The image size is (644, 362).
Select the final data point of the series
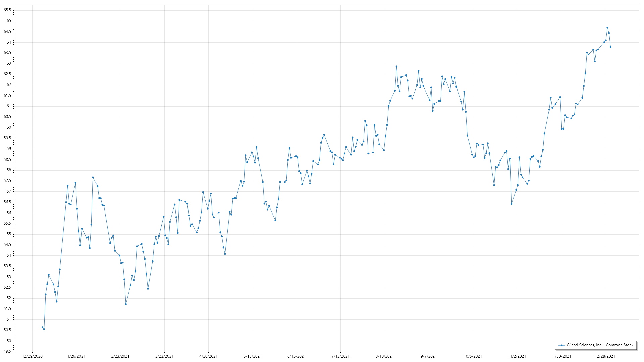[x=610, y=47]
